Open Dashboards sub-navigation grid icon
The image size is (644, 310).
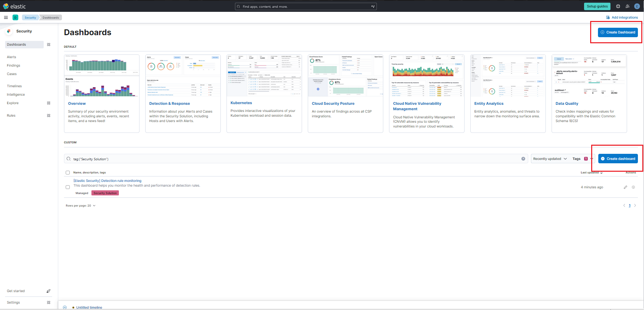[48, 45]
